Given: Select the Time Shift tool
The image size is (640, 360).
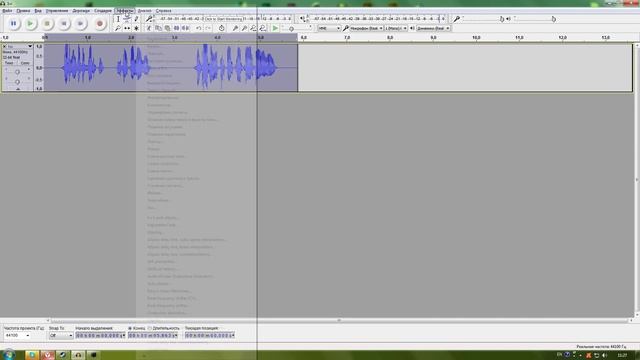Looking at the screenshot, I should point(127,28).
